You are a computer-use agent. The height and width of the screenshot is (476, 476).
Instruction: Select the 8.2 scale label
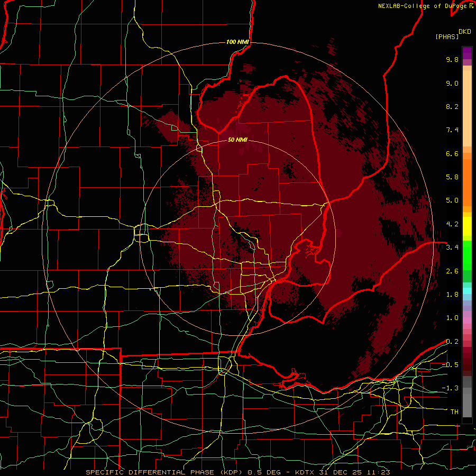(452, 106)
